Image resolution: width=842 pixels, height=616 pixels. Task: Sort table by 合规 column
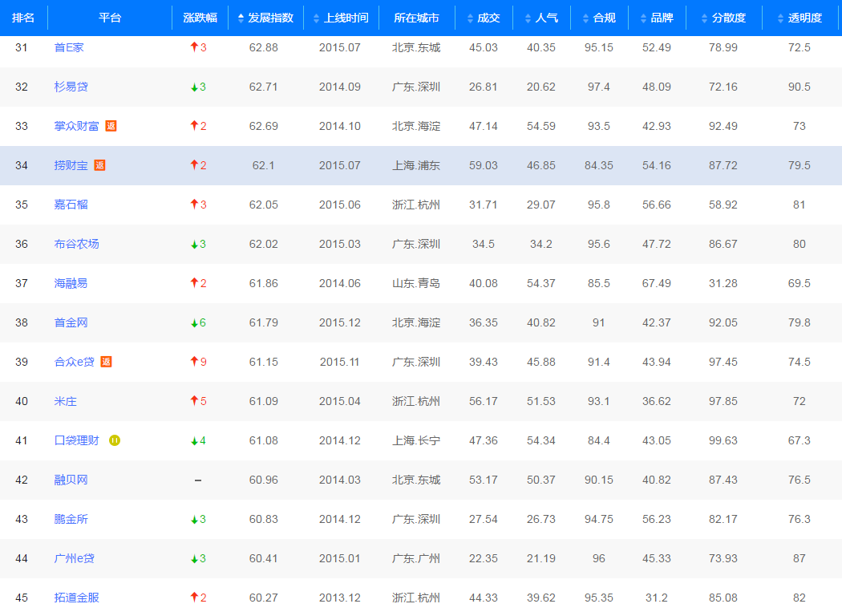(598, 18)
